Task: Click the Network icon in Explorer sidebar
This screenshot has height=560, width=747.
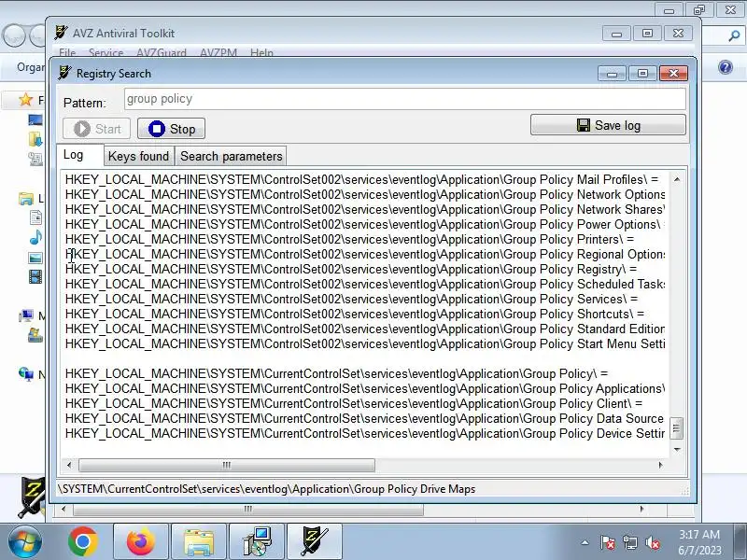Action: [x=26, y=374]
